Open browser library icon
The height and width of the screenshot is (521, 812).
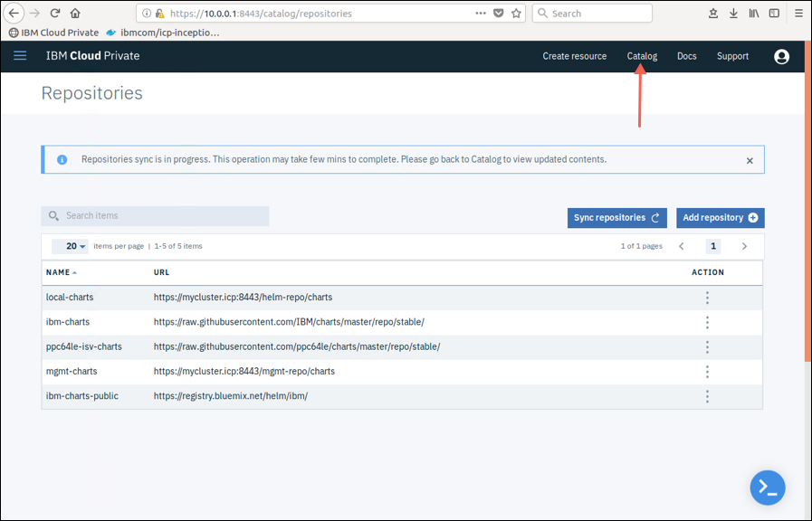[x=753, y=14]
